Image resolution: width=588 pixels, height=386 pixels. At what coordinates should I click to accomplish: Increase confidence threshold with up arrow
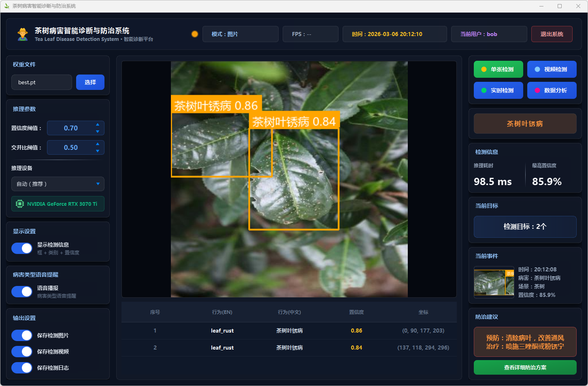(98, 124)
